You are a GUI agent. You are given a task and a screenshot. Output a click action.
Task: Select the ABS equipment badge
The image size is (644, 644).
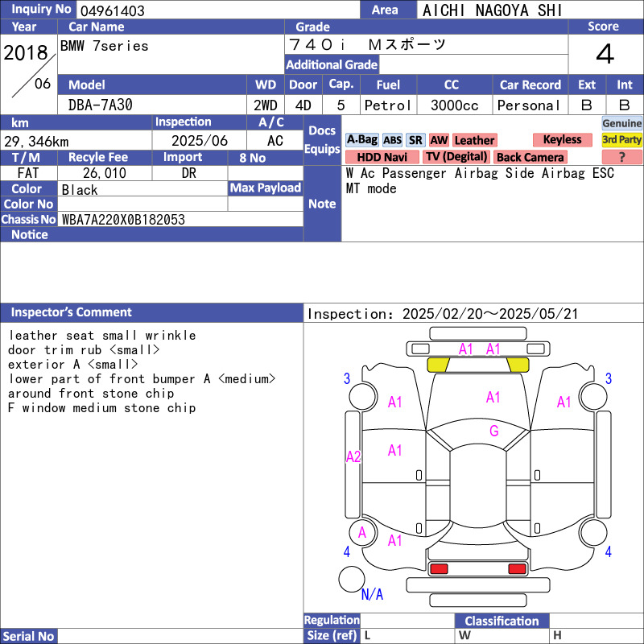click(392, 140)
